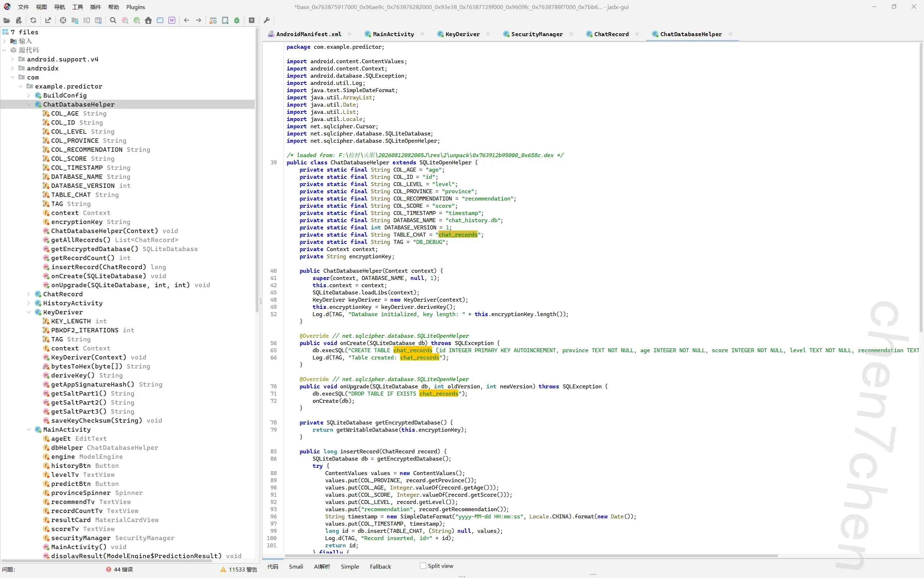Image resolution: width=924 pixels, height=578 pixels.
Task: Click the export project icon
Action: click(x=48, y=20)
